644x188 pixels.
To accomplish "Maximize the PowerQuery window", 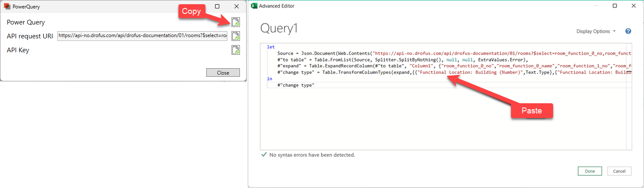I will [x=217, y=7].
